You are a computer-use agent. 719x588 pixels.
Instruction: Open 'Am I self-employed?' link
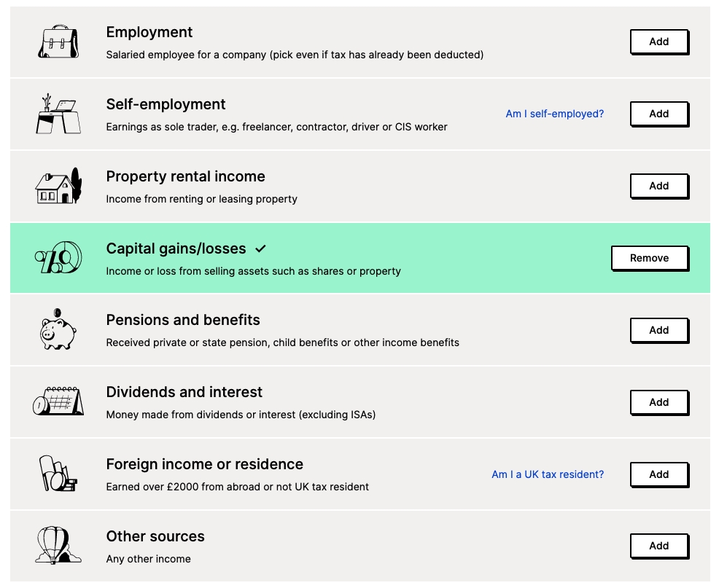(x=554, y=114)
